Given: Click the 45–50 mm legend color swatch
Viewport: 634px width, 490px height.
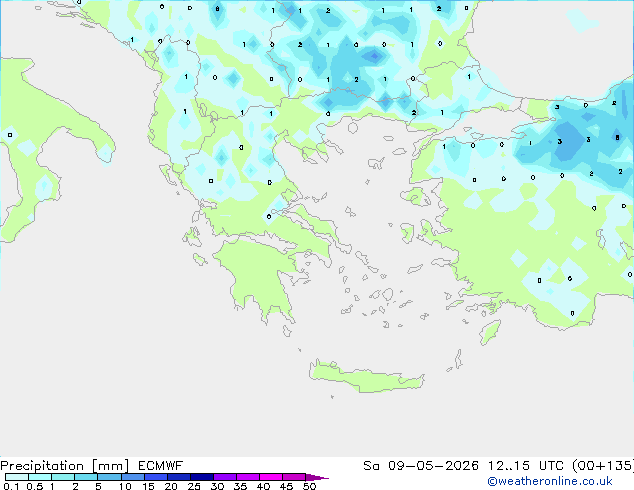Looking at the screenshot, I should click(x=294, y=477).
